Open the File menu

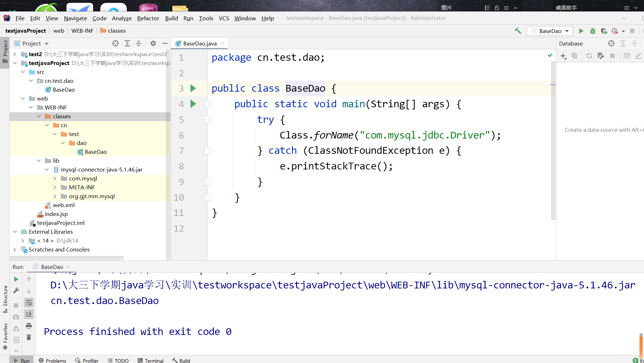tap(20, 18)
